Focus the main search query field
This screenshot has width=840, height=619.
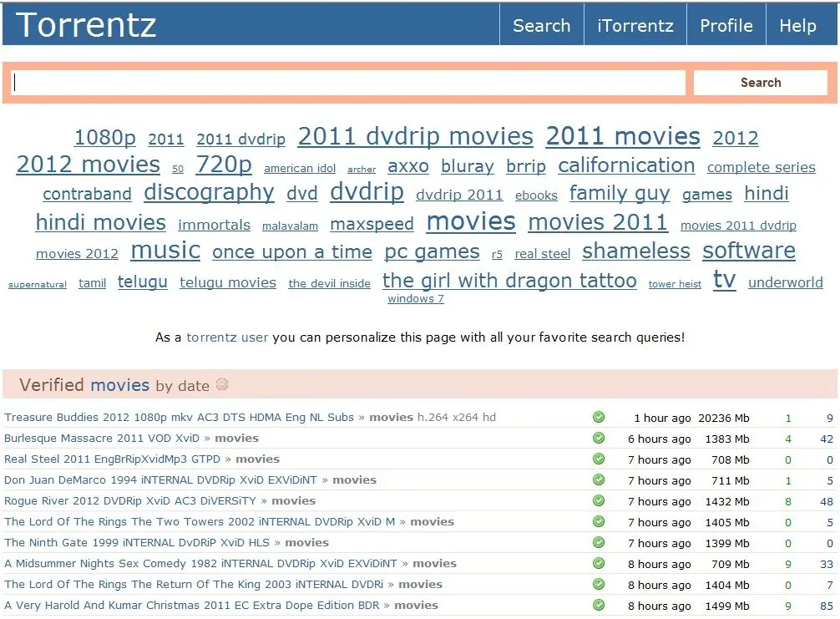(348, 83)
